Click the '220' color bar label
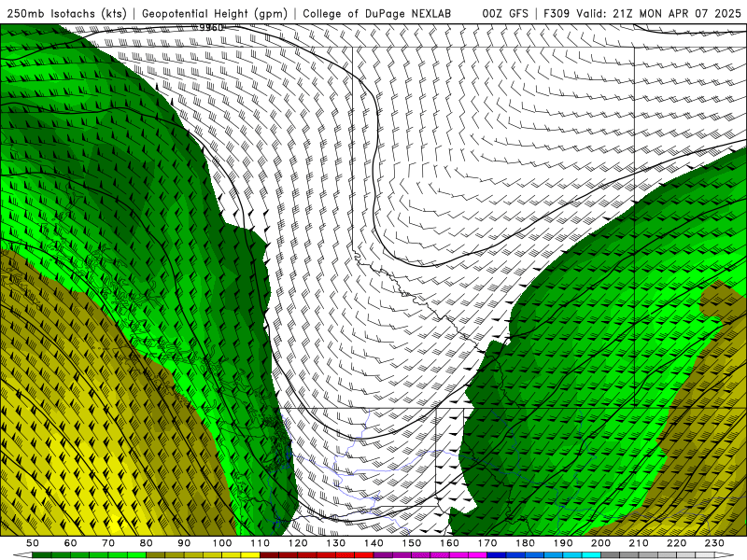Screen dimensions: 747x560 click(676, 543)
